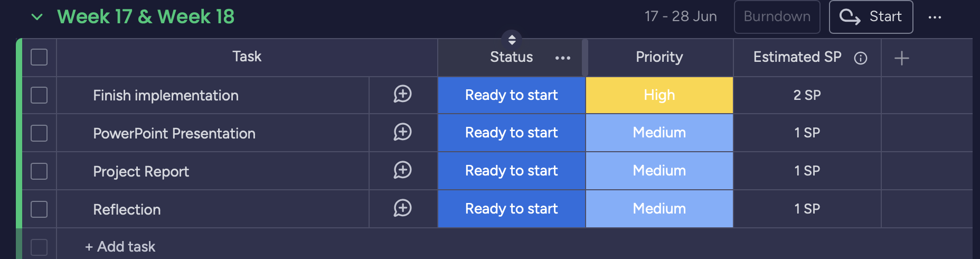Click High priority yellow cell
Viewport: 980px width, 259px height.
659,95
